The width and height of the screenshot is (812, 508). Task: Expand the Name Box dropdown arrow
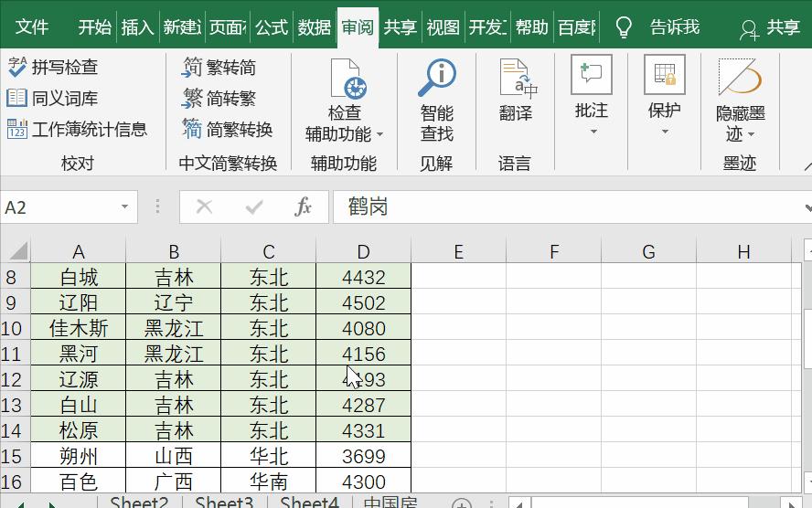tap(124, 206)
